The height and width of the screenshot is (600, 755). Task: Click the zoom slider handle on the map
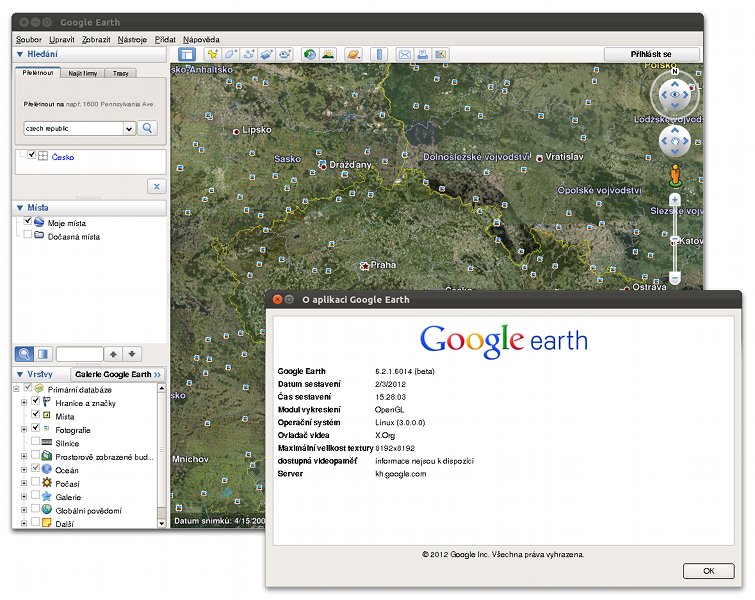click(x=675, y=239)
